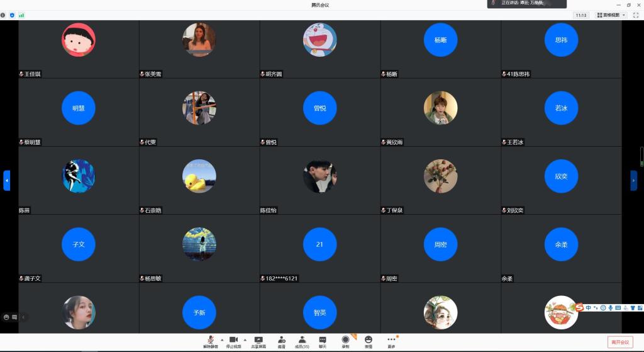Start recording with the 录制 icon

click(x=345, y=340)
